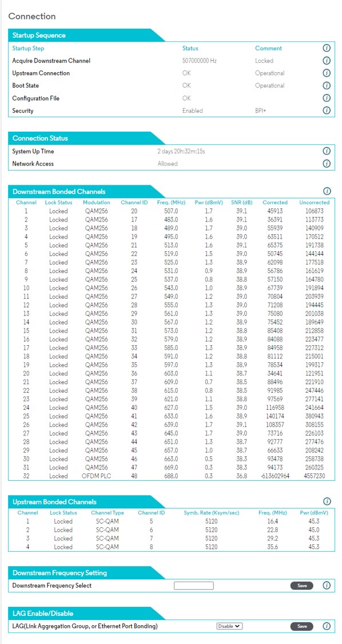Click the Downstream Bonded Channels section header

(x=59, y=191)
